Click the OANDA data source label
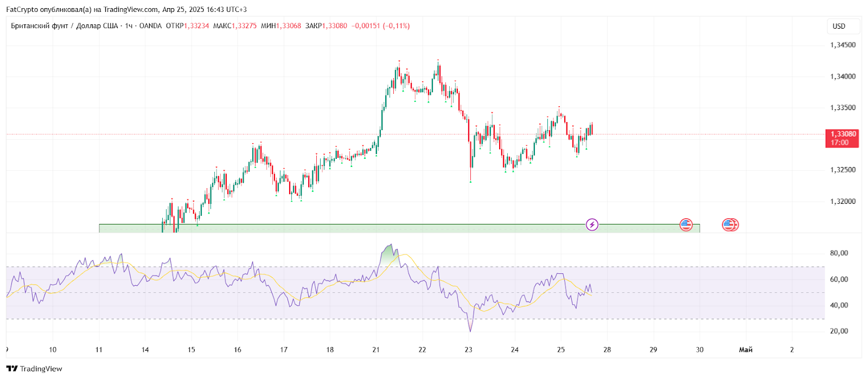 tap(150, 26)
